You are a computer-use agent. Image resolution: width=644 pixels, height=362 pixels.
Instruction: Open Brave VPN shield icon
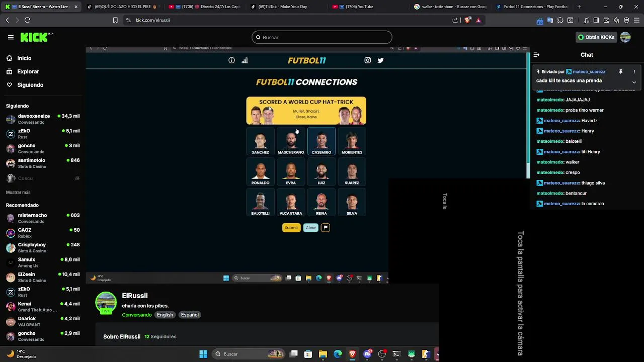click(626, 20)
